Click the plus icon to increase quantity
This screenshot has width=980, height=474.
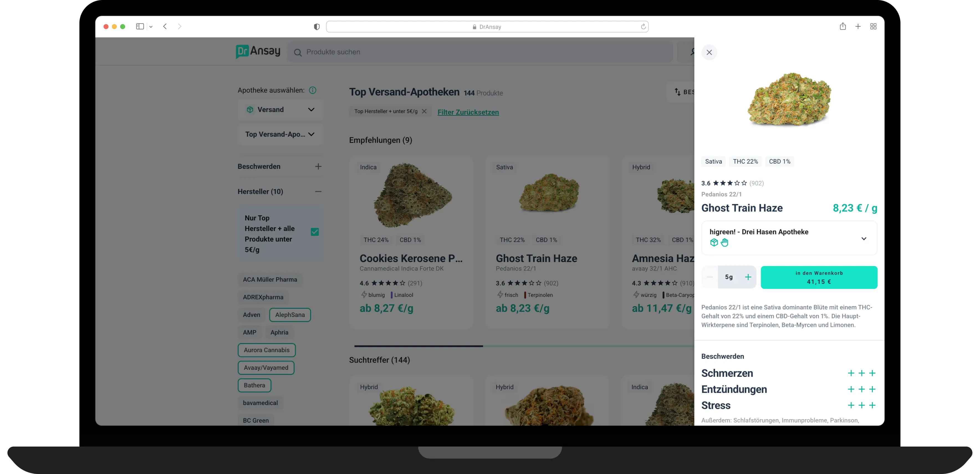pyautogui.click(x=748, y=277)
